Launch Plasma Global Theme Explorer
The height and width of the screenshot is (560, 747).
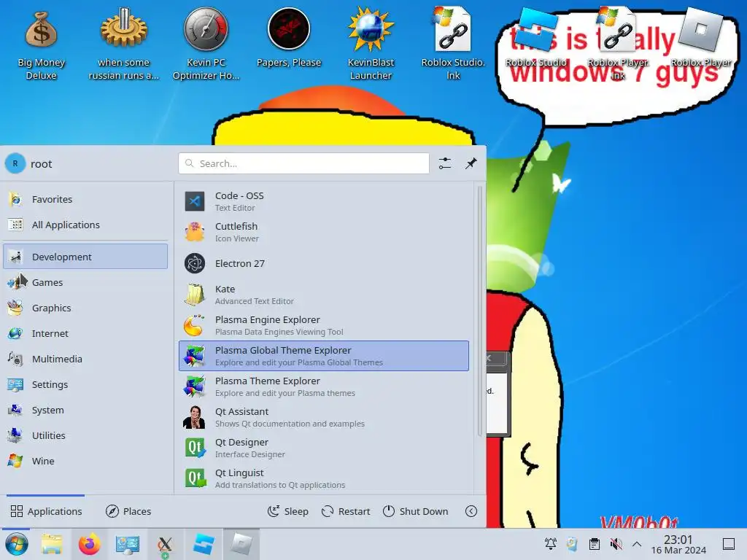coord(324,356)
